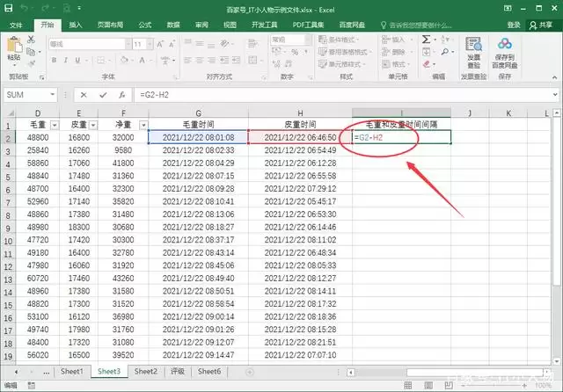Open Insert Function fx icon
563x392 pixels.
(121, 95)
